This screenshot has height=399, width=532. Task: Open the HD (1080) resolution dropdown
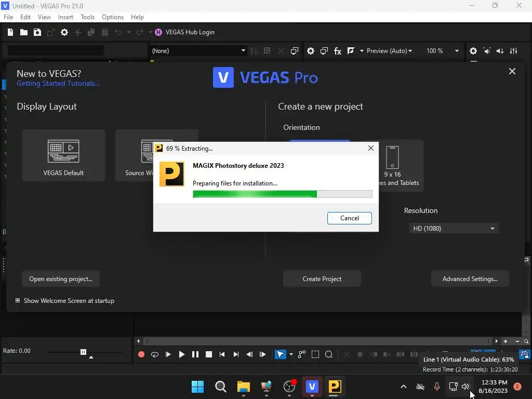(x=454, y=229)
